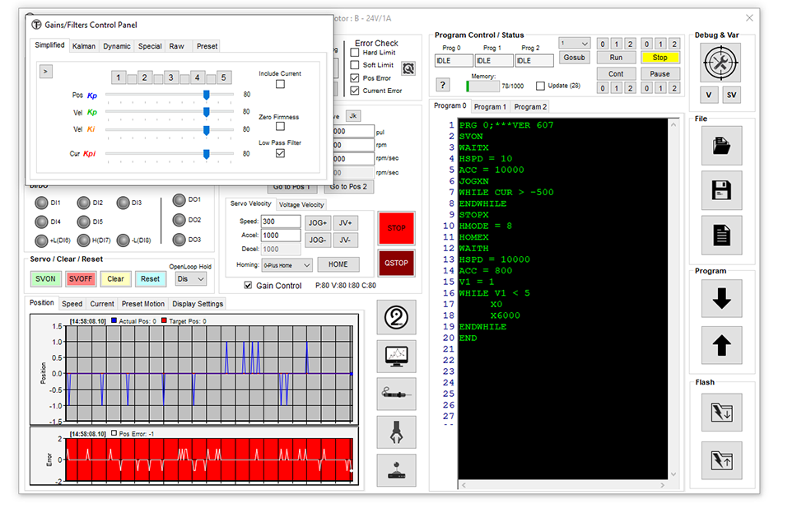Click the red QSTOP button

click(396, 263)
